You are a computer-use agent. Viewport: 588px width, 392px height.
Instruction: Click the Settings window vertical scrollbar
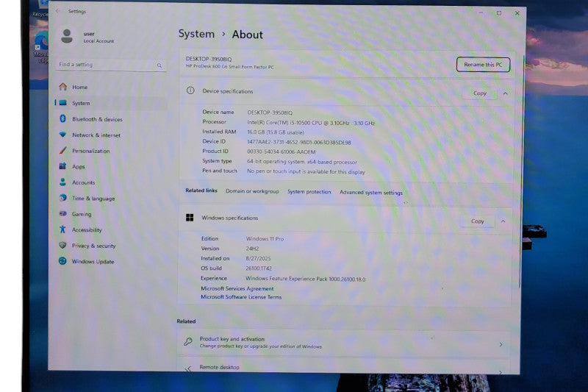(x=521, y=171)
